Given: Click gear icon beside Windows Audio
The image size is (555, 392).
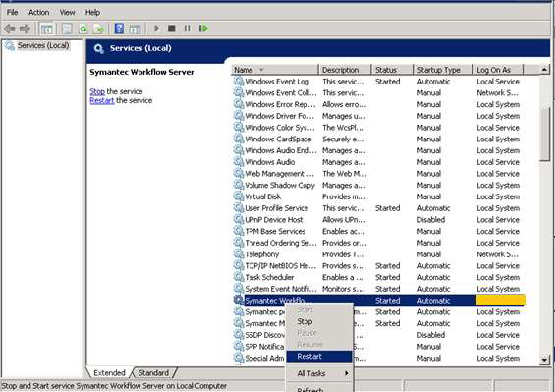Looking at the screenshot, I should (239, 162).
